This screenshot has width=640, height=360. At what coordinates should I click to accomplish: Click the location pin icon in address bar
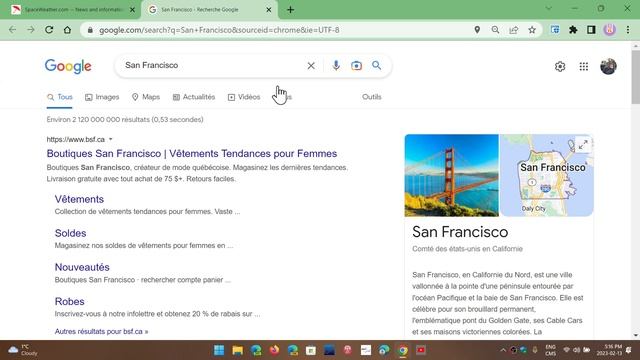pyautogui.click(x=477, y=30)
